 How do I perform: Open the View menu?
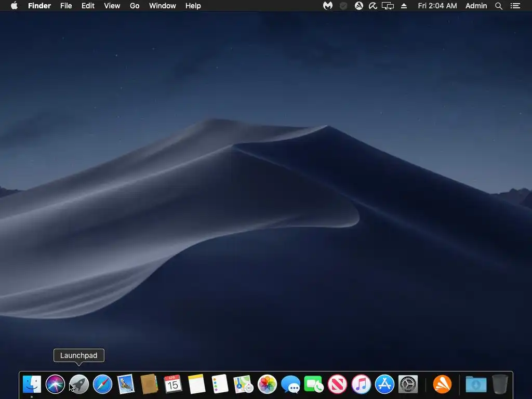tap(112, 6)
